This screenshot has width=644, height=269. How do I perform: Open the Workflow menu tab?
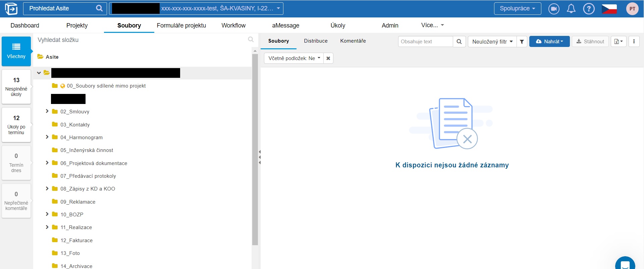pos(233,25)
